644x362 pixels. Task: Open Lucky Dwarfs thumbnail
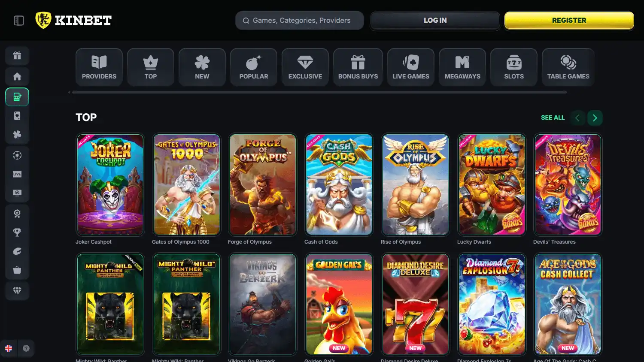[x=492, y=184]
